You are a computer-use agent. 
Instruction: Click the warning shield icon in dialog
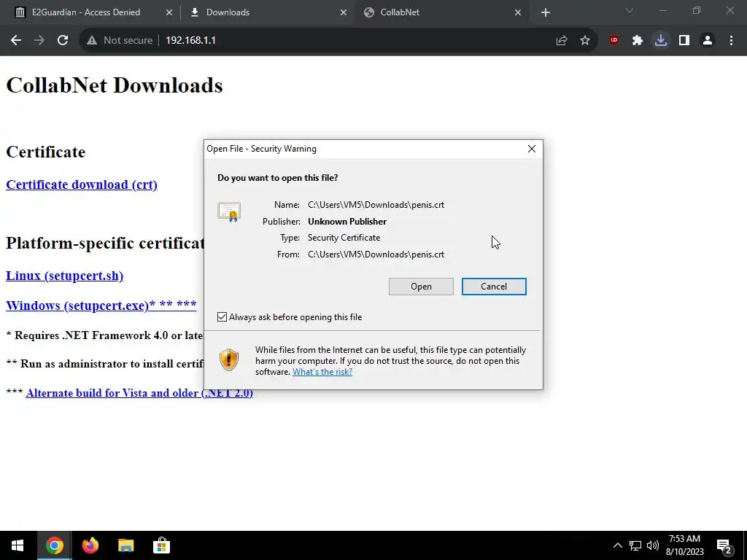[229, 360]
